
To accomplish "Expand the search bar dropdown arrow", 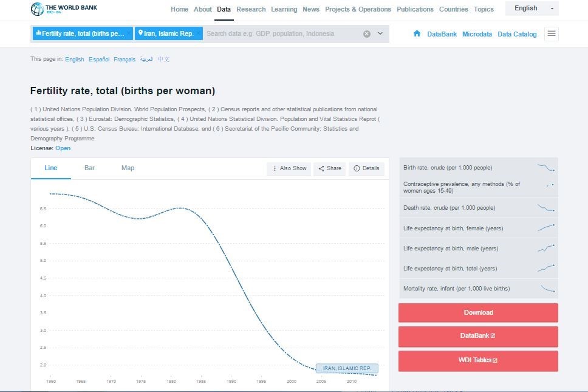I will coord(380,33).
